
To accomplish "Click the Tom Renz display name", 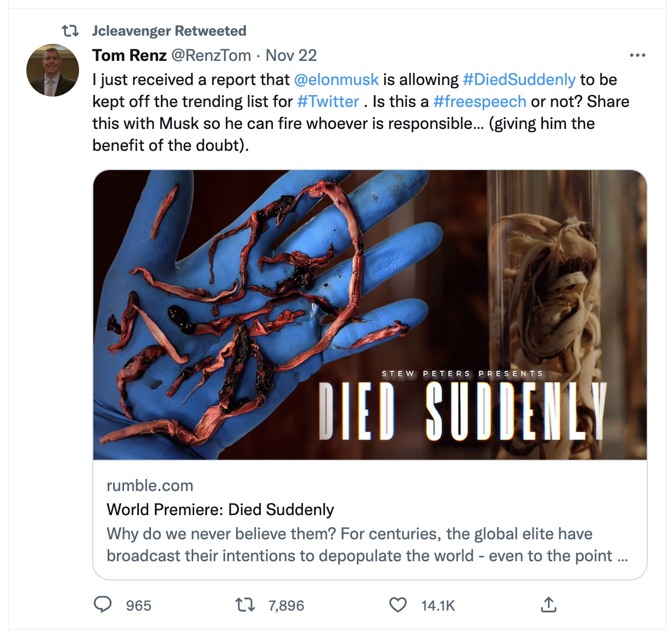I will [x=130, y=55].
